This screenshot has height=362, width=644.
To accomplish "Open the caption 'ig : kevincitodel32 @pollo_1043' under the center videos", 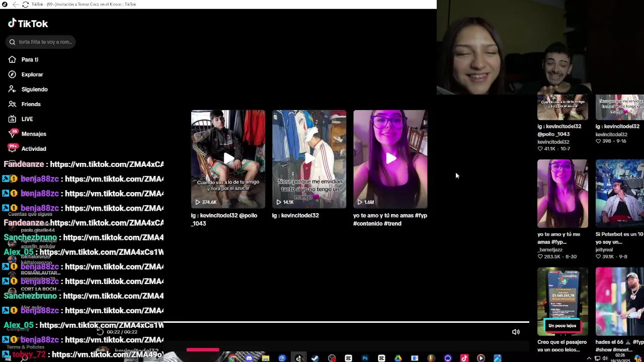I will [x=224, y=219].
